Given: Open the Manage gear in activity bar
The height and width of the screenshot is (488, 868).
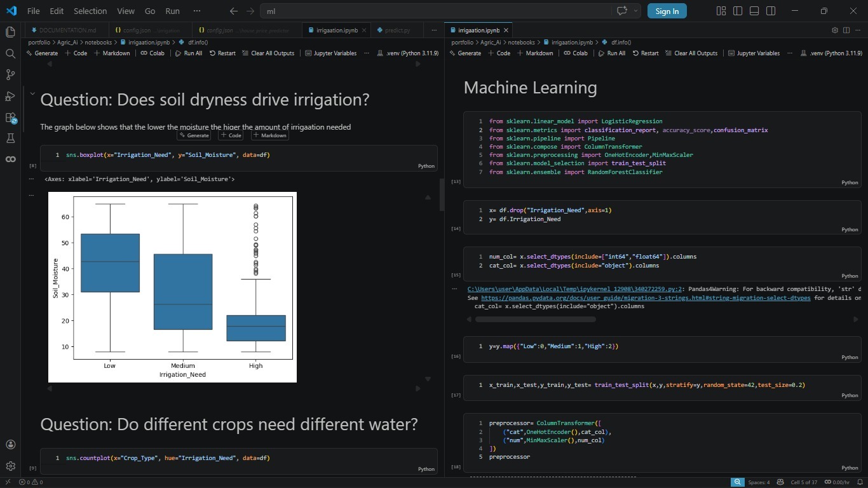Looking at the screenshot, I should [x=10, y=466].
